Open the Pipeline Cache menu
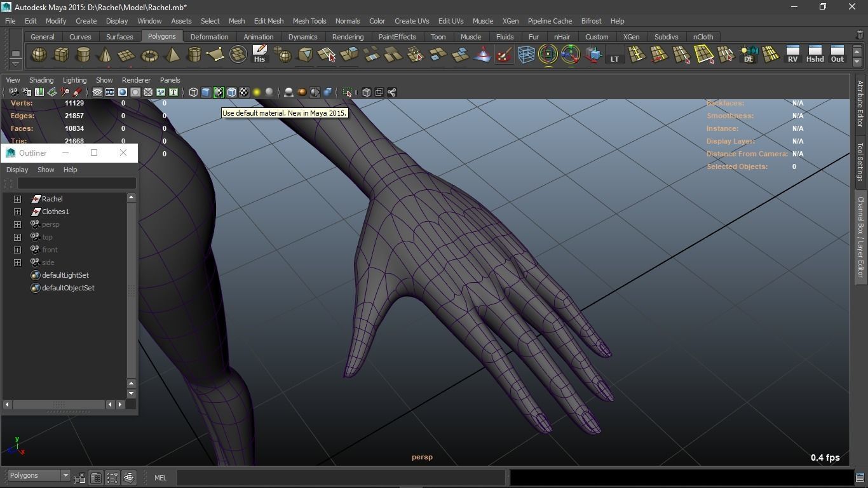Viewport: 868px width, 488px height. [550, 21]
